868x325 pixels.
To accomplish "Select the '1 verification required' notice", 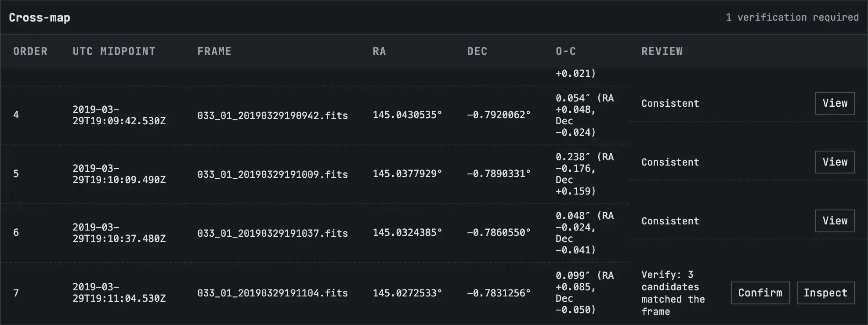I will pyautogui.click(x=792, y=18).
